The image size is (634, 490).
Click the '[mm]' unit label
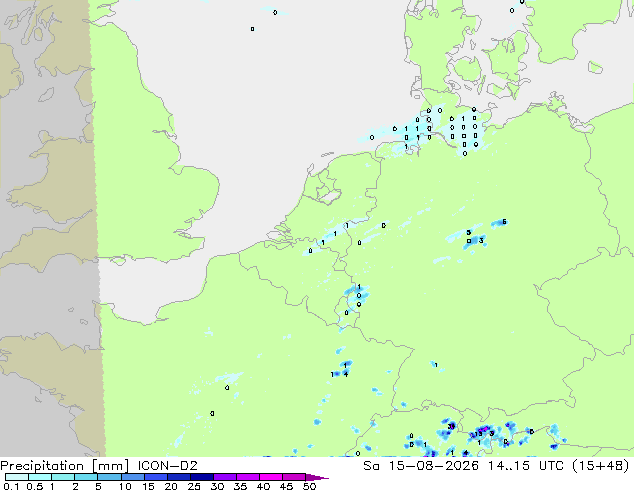pyautogui.click(x=111, y=466)
